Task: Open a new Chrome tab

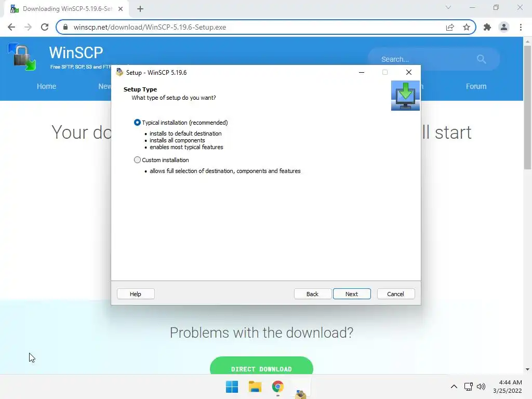Action: point(140,9)
